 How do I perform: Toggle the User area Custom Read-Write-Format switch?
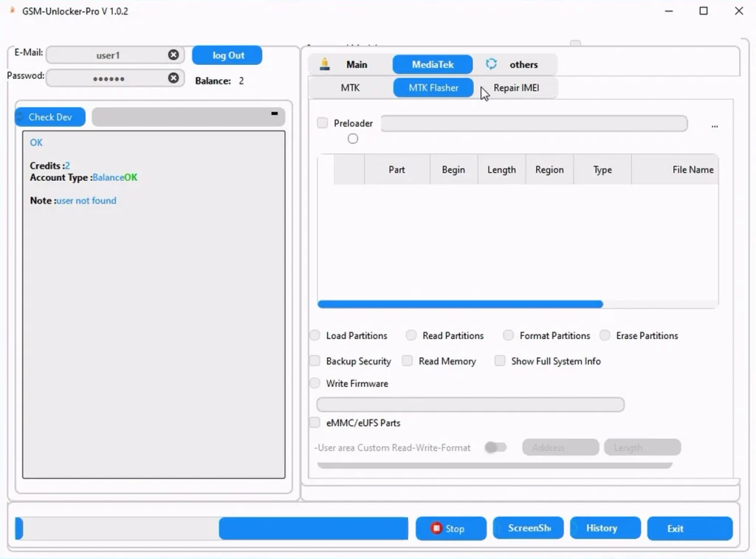495,447
